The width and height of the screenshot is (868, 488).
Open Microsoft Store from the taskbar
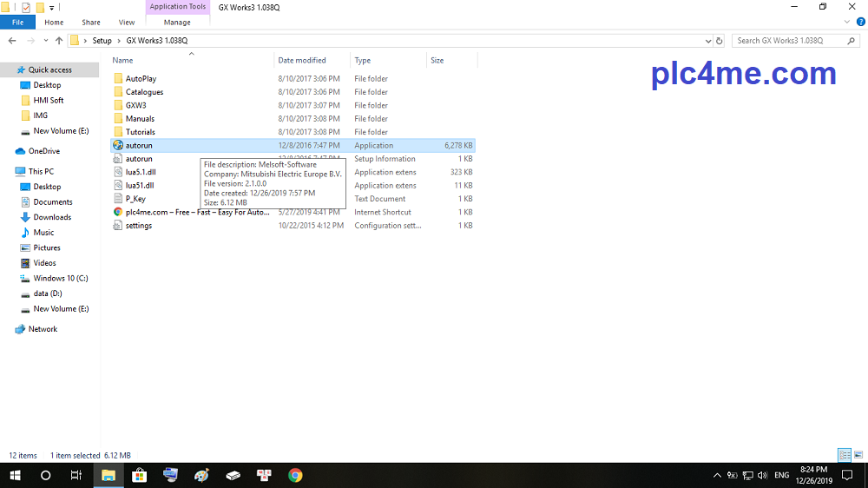(x=139, y=475)
